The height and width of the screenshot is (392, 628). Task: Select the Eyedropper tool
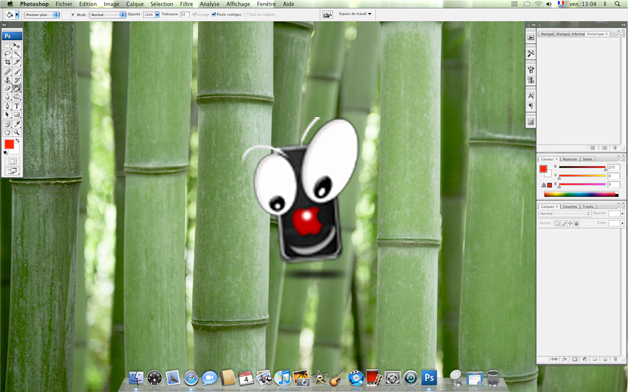coord(17,125)
